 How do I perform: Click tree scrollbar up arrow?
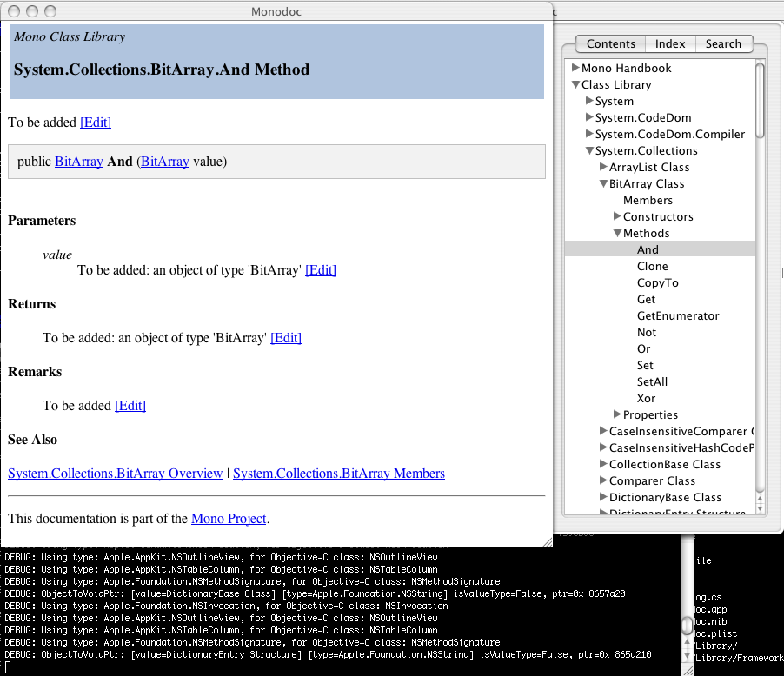pos(760,498)
